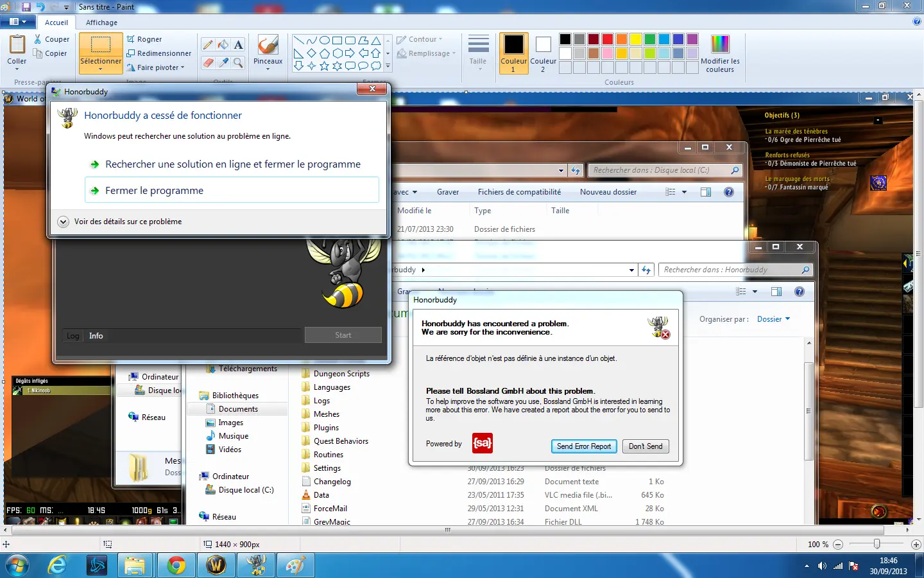
Task: Activate the Couleur 1 foreground color
Action: click(513, 53)
